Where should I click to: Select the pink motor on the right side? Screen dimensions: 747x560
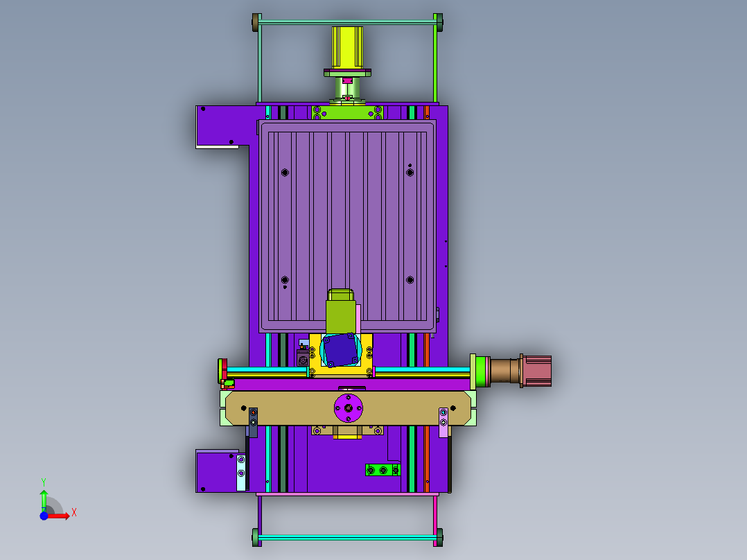[537, 370]
